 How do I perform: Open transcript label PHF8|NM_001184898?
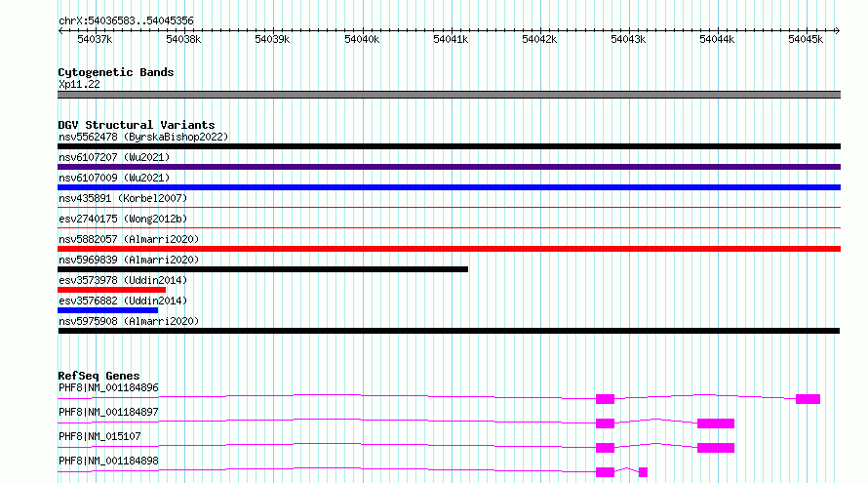(108, 461)
